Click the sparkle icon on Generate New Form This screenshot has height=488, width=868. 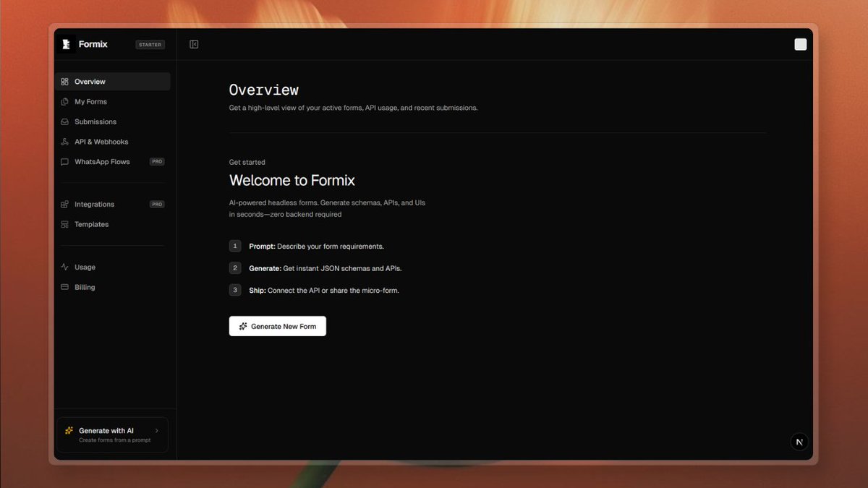pyautogui.click(x=243, y=326)
